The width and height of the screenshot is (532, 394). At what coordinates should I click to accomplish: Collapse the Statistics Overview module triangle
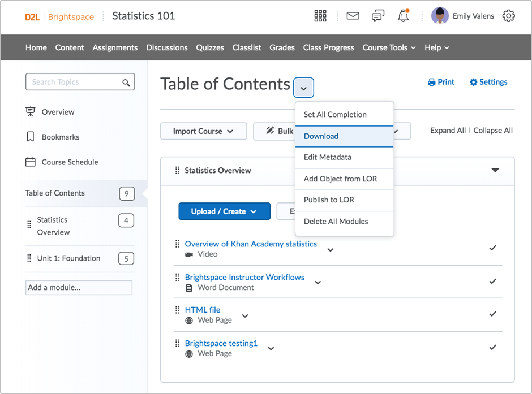click(495, 170)
